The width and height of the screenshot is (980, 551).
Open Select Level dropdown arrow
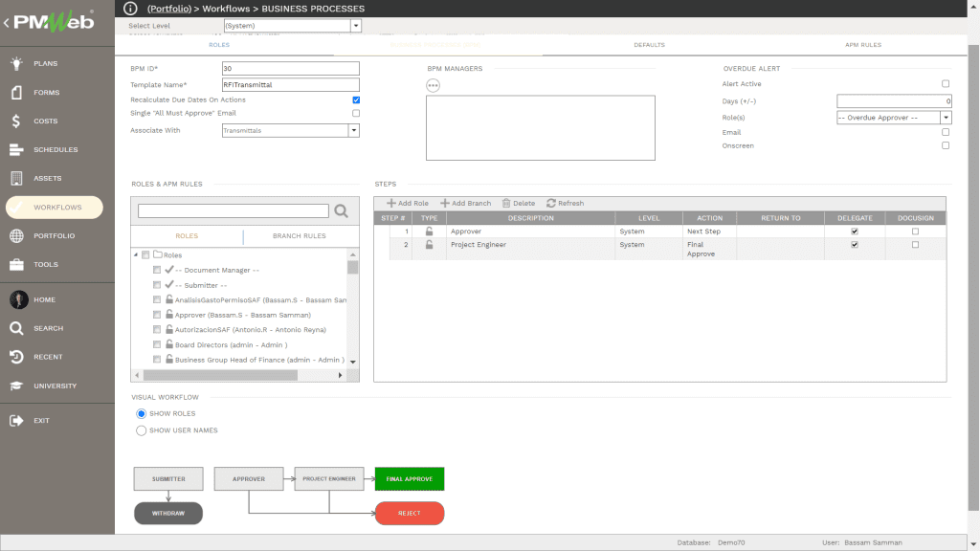click(x=356, y=26)
